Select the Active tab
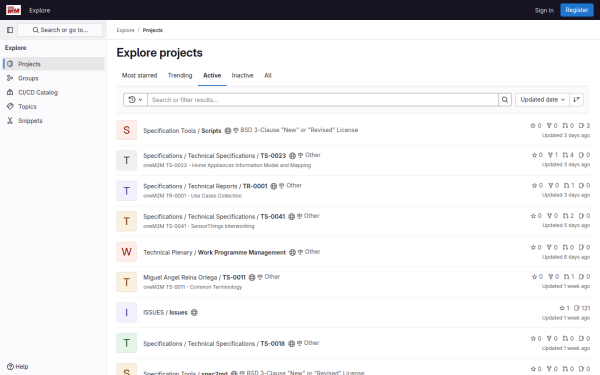This screenshot has width=600, height=375. point(212,75)
